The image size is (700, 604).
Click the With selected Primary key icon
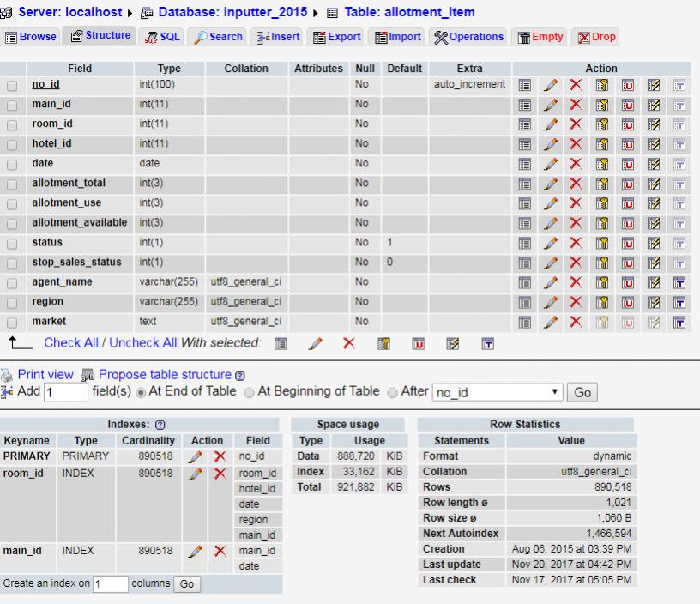click(384, 344)
